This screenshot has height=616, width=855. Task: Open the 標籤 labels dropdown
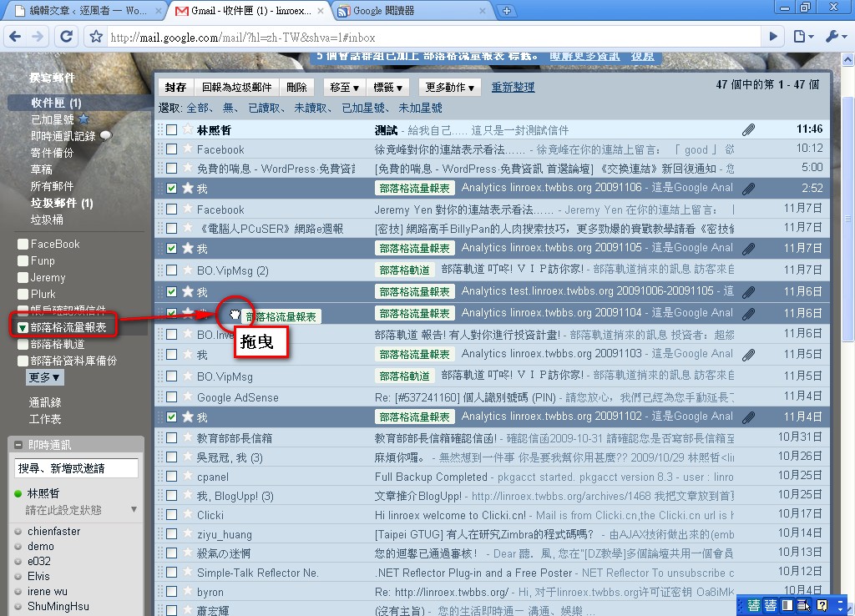tap(387, 87)
